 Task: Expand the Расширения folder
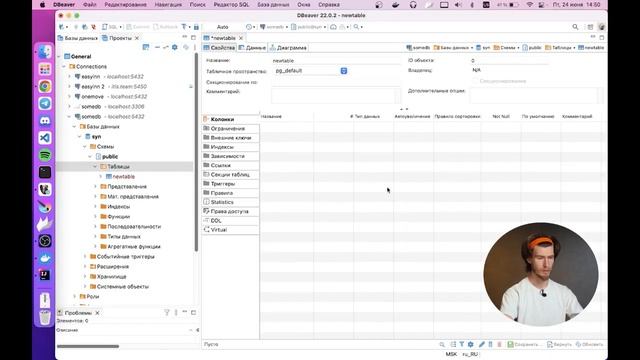[x=85, y=267]
